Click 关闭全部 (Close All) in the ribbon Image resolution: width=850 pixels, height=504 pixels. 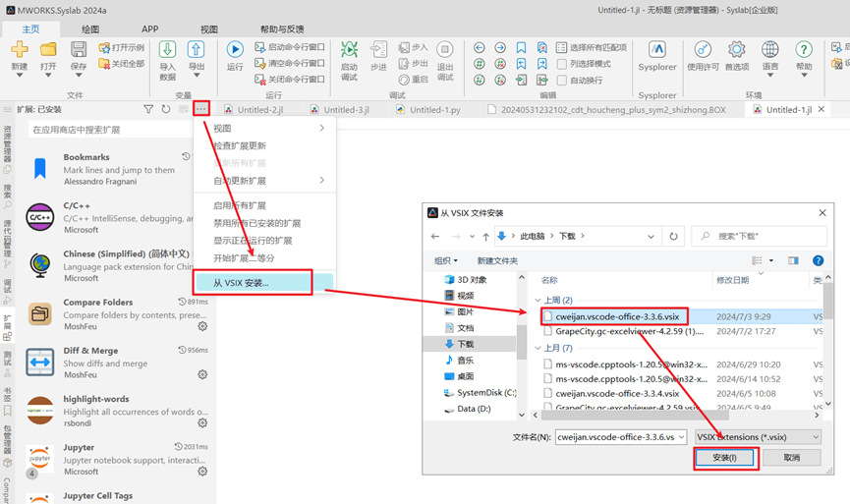click(122, 64)
